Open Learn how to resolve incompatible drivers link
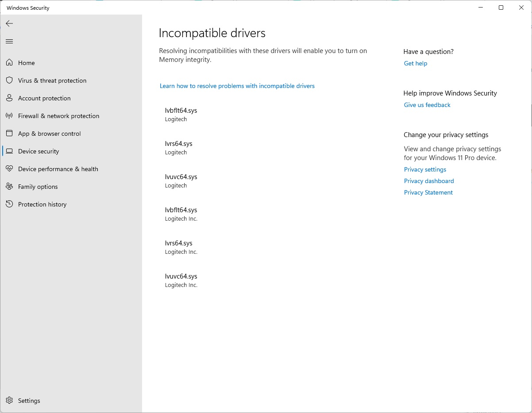Screen dimensions: 532x413 pos(237,86)
